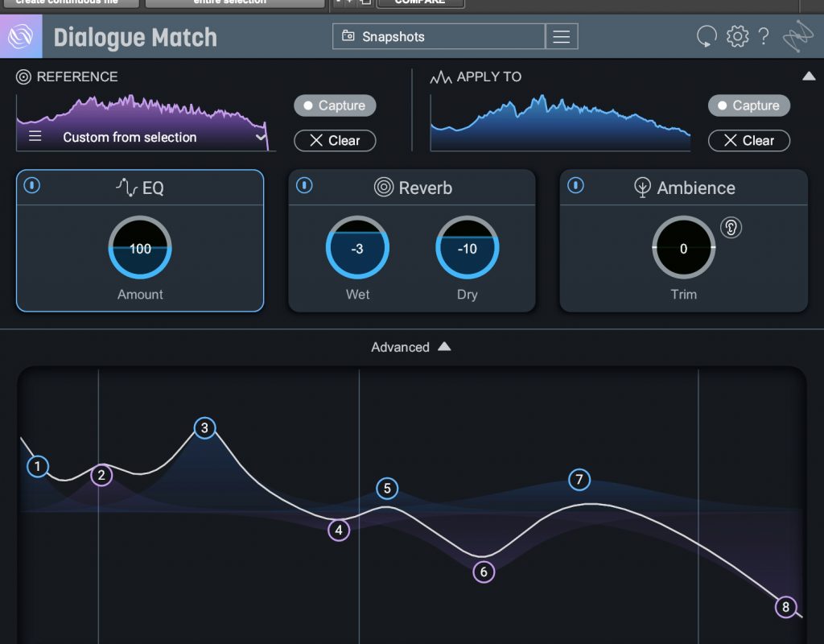Viewport: 824px width, 644px height.
Task: Click the Ambience tree icon
Action: (x=642, y=188)
